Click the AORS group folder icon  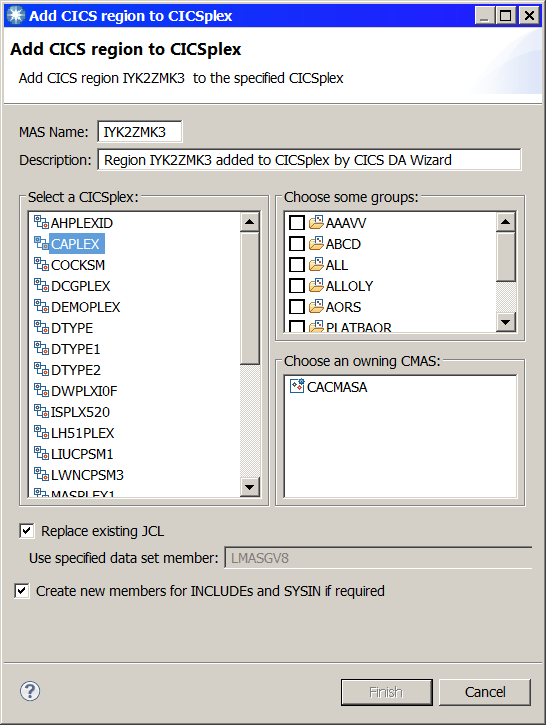(x=316, y=307)
